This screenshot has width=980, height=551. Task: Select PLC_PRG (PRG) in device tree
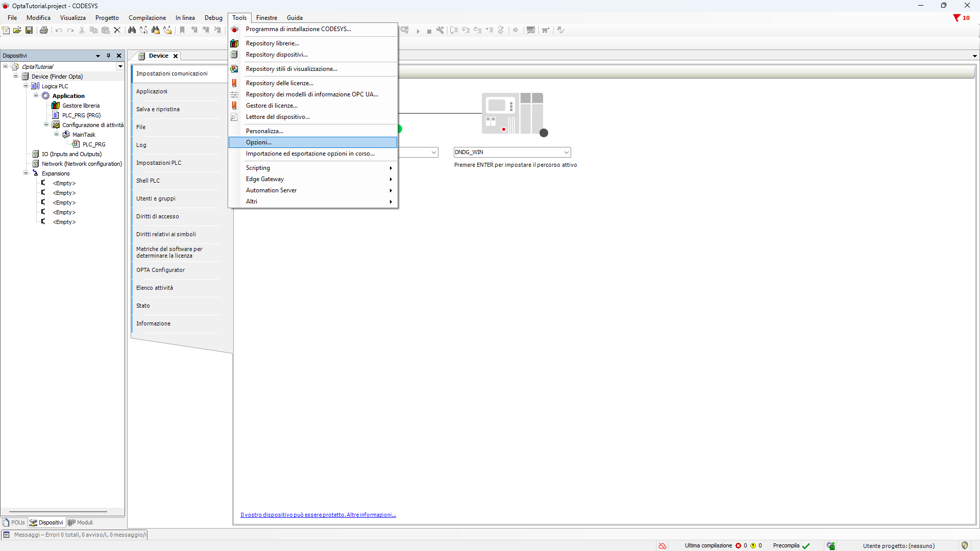coord(81,115)
